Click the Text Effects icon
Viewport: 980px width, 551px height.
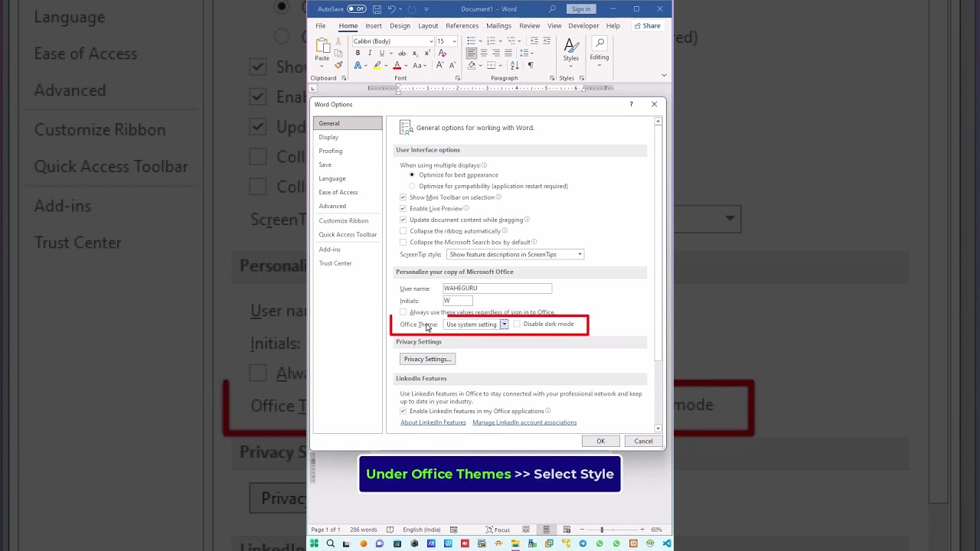(x=358, y=66)
